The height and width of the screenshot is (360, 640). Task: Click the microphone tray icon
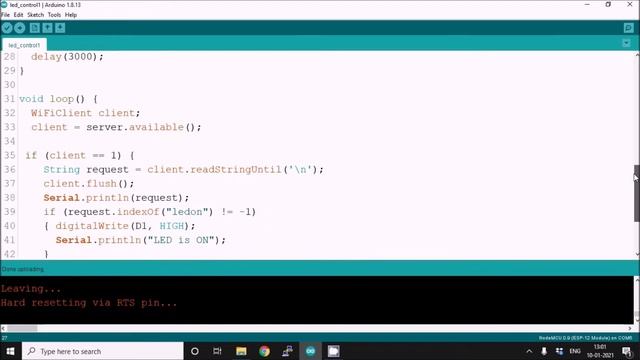[544, 351]
